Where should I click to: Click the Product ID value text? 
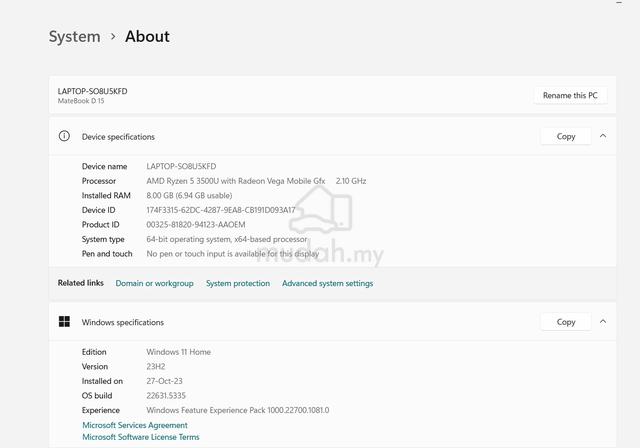tap(196, 225)
